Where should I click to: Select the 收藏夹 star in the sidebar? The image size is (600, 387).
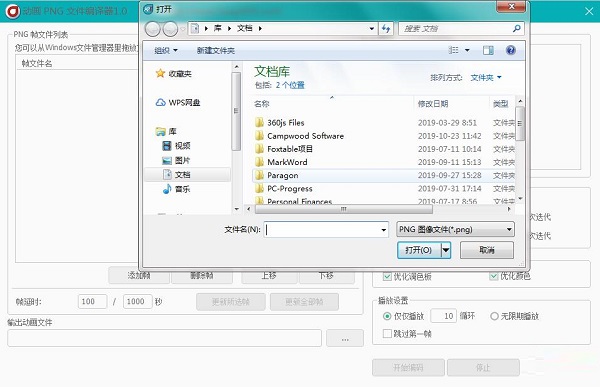click(160, 73)
